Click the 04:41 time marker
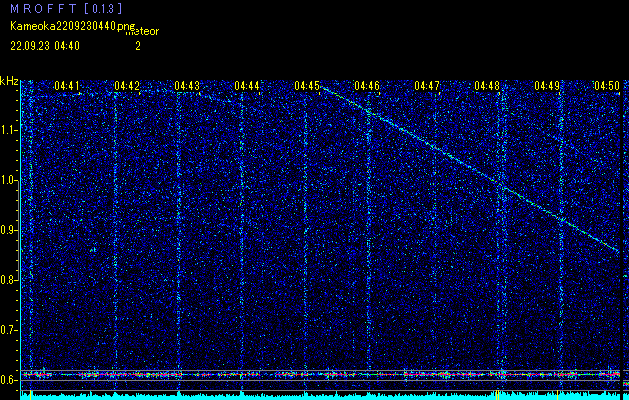 pos(67,86)
